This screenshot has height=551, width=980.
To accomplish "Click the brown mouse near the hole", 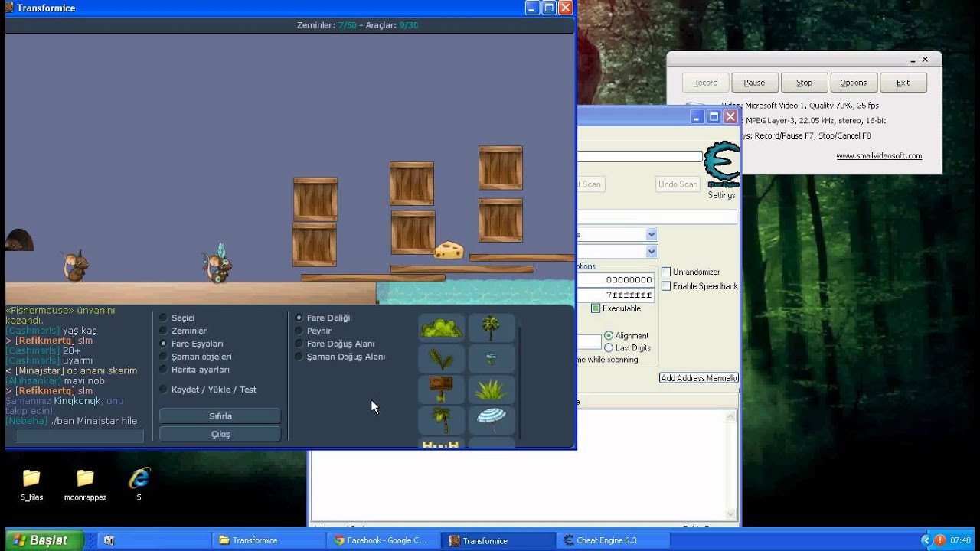I will (x=75, y=266).
